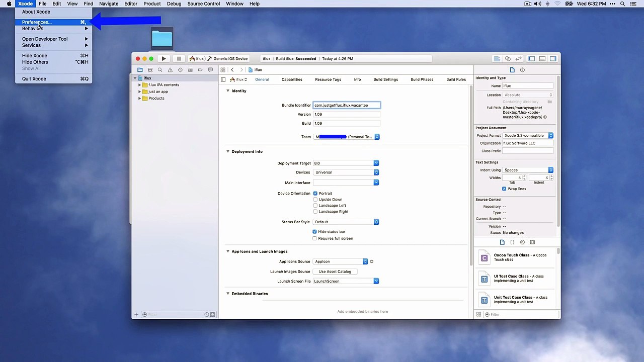Show the debug area panel

pos(542,59)
